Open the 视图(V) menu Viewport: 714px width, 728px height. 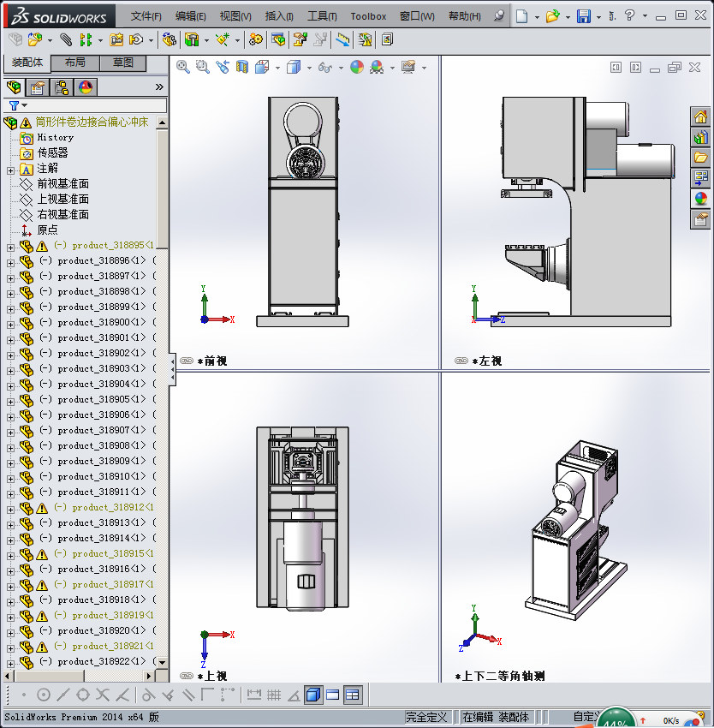pos(235,16)
